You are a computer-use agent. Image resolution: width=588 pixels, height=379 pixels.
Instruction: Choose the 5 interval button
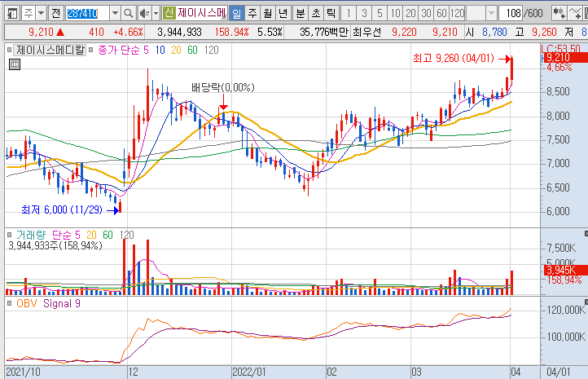[x=380, y=14]
